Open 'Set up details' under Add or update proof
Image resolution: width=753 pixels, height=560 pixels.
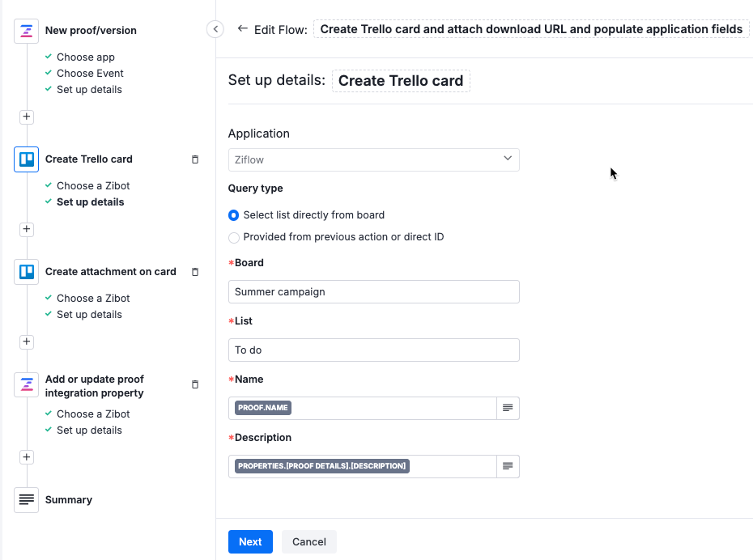89,431
